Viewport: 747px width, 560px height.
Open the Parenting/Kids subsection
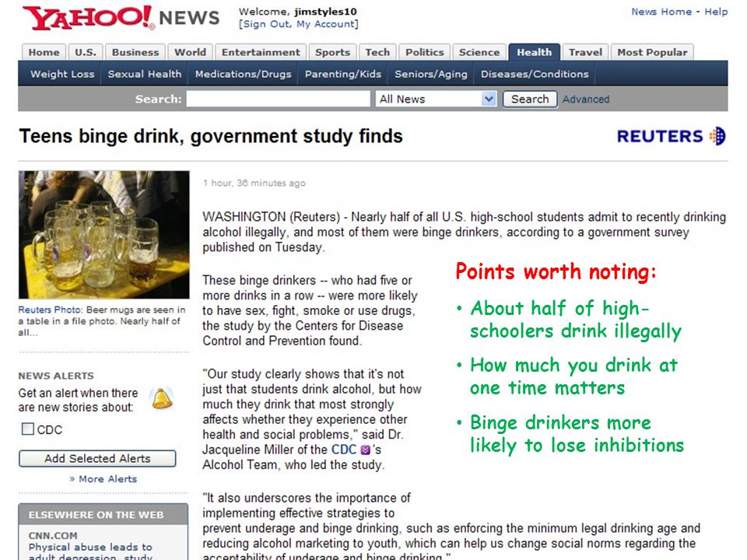point(343,75)
